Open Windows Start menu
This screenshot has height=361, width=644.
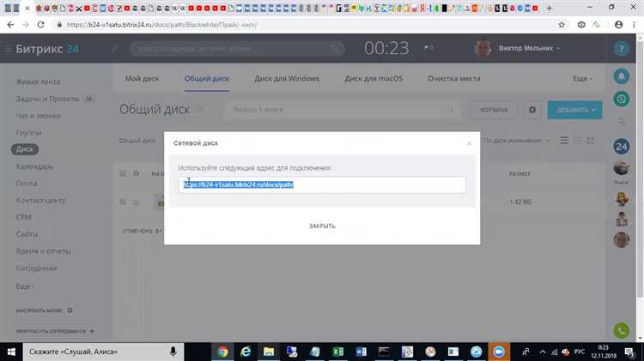pyautogui.click(x=11, y=352)
